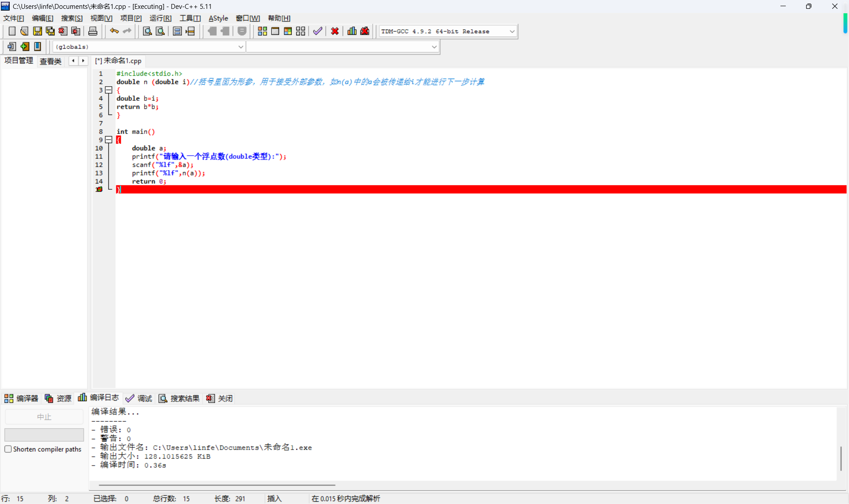Switch to the 调试 debug tab

click(x=139, y=398)
